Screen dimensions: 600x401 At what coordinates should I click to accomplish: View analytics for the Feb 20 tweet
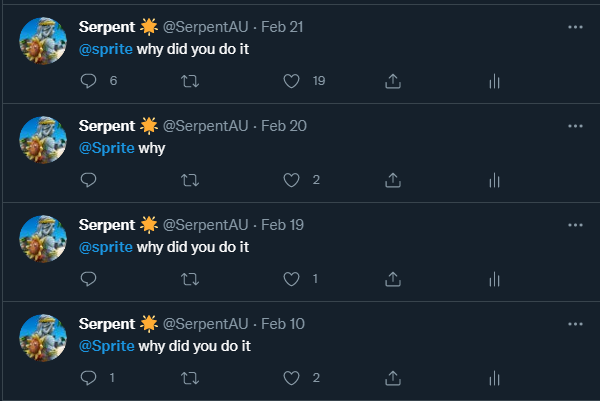[494, 180]
